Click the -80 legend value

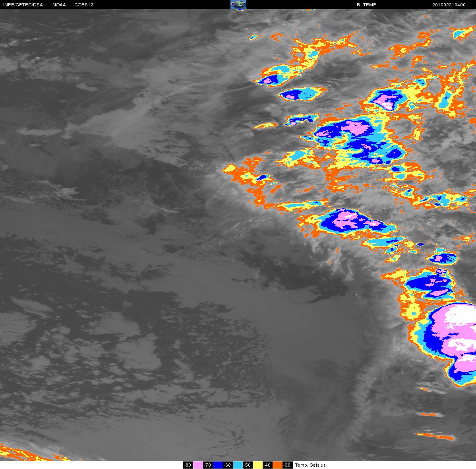[188, 465]
